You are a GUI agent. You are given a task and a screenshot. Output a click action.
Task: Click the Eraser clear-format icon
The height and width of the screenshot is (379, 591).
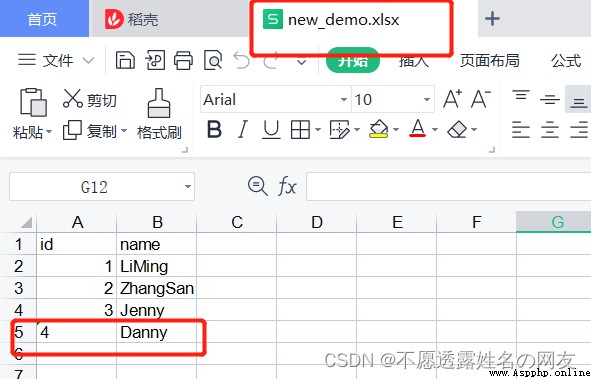point(457,130)
